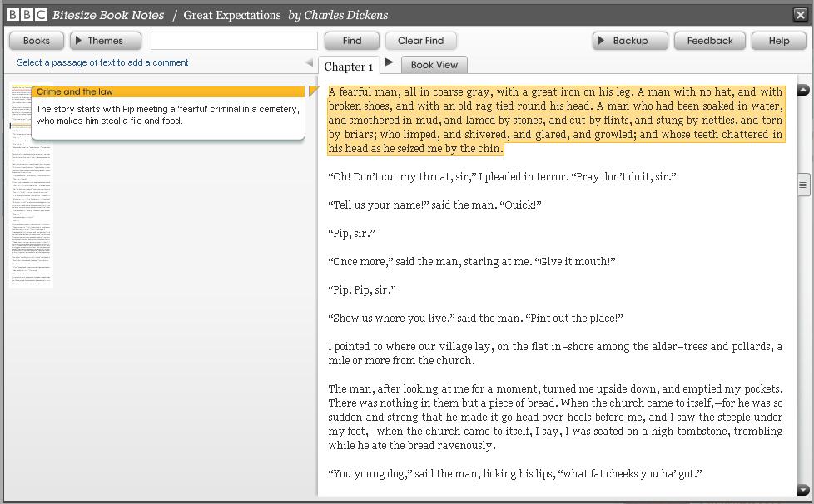
Task: Open the Feedback form
Action: tap(709, 41)
